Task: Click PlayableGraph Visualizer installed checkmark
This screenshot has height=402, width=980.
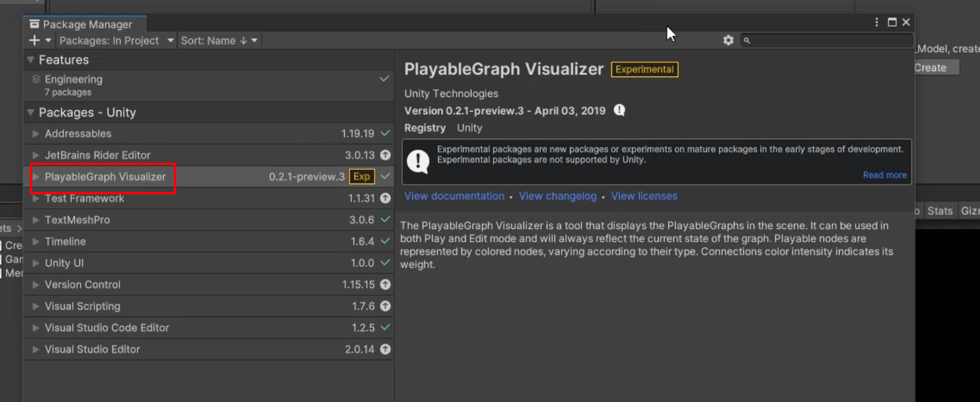Action: click(385, 176)
